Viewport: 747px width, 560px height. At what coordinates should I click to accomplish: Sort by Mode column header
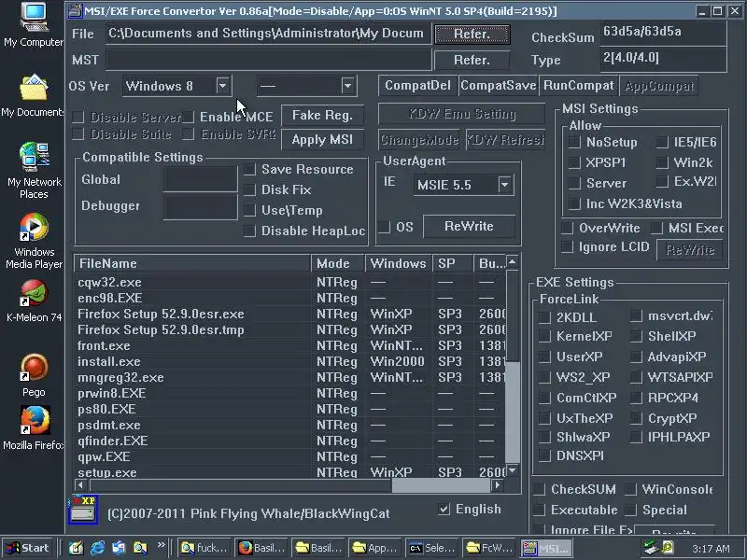point(338,263)
